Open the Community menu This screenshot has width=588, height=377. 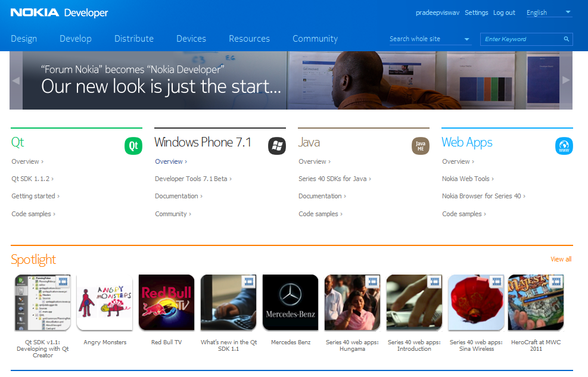pos(315,39)
